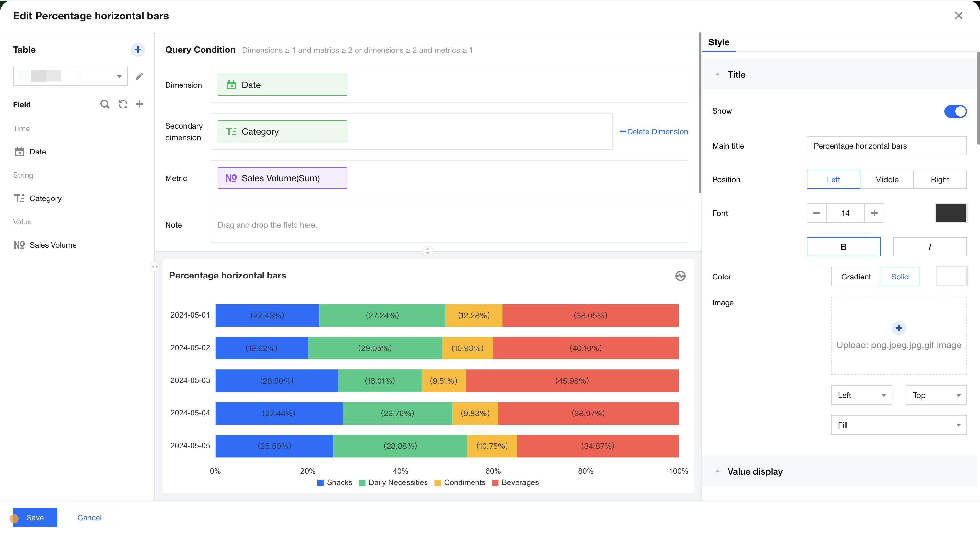980x533 pixels.
Task: Click the Main title input field
Action: 886,146
